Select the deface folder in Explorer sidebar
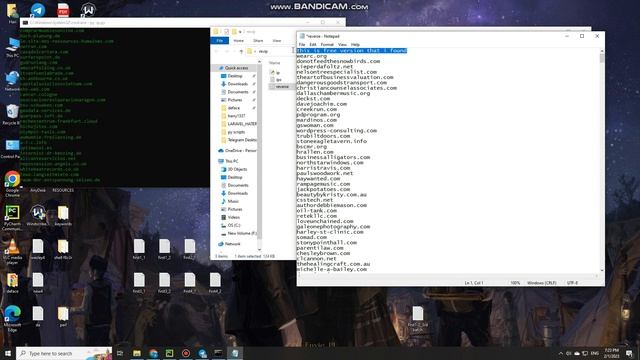This screenshot has height=360, width=640. [233, 108]
